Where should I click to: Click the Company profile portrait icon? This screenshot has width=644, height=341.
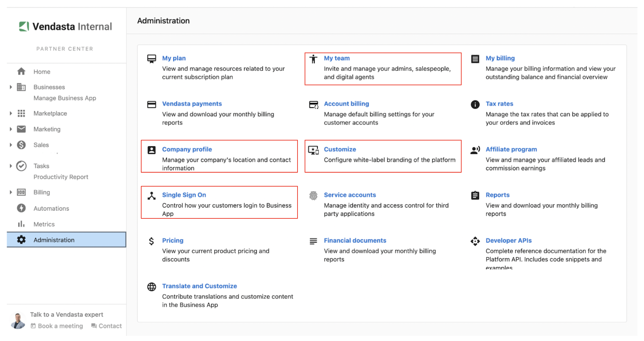point(152,150)
